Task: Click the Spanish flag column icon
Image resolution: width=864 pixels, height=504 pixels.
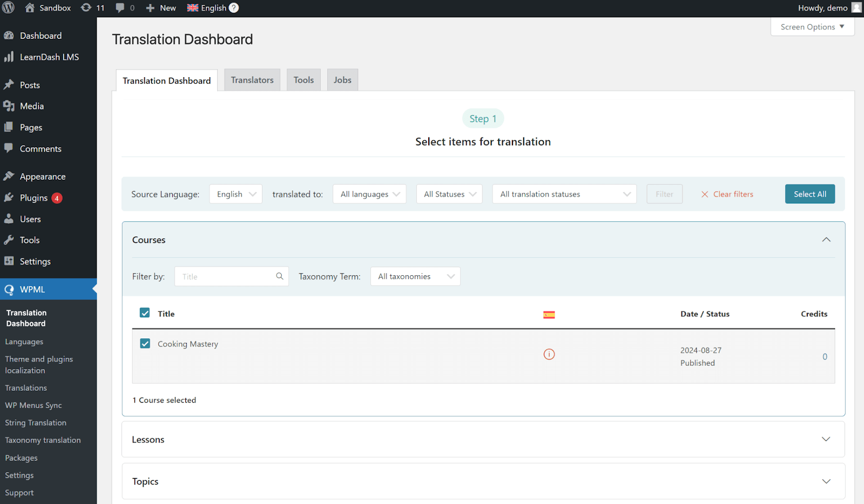Action: click(549, 315)
